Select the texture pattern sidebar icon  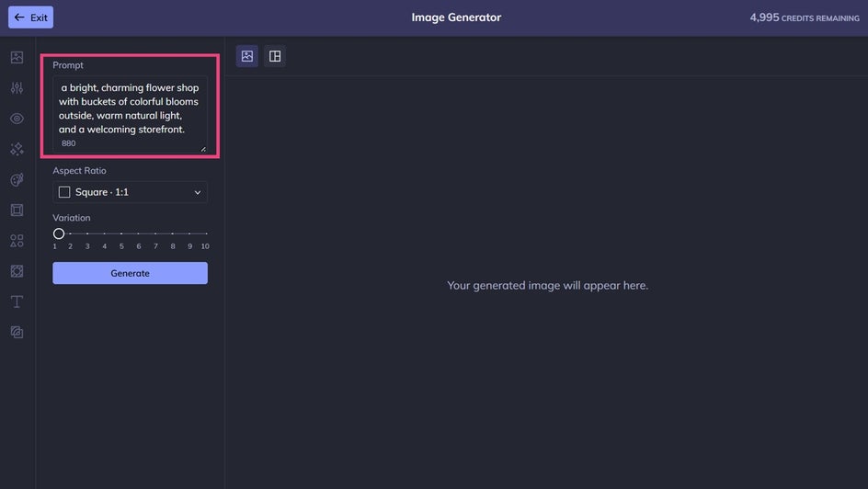tap(17, 271)
